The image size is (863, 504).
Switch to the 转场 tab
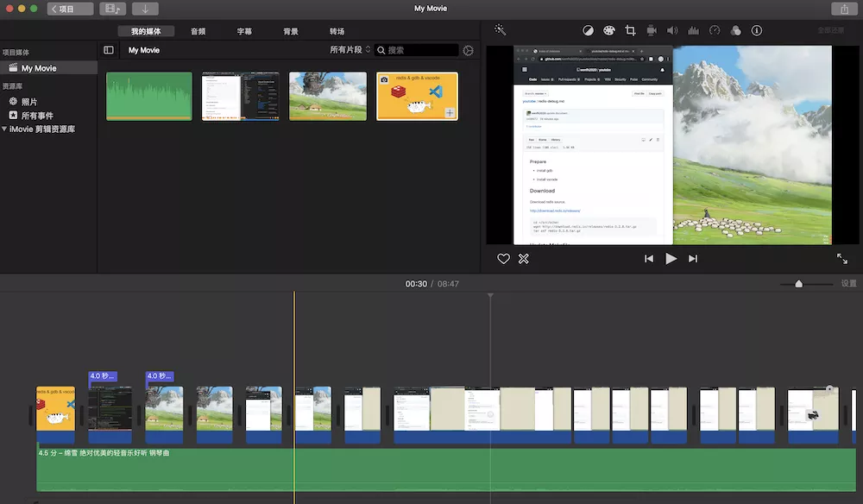coord(337,31)
